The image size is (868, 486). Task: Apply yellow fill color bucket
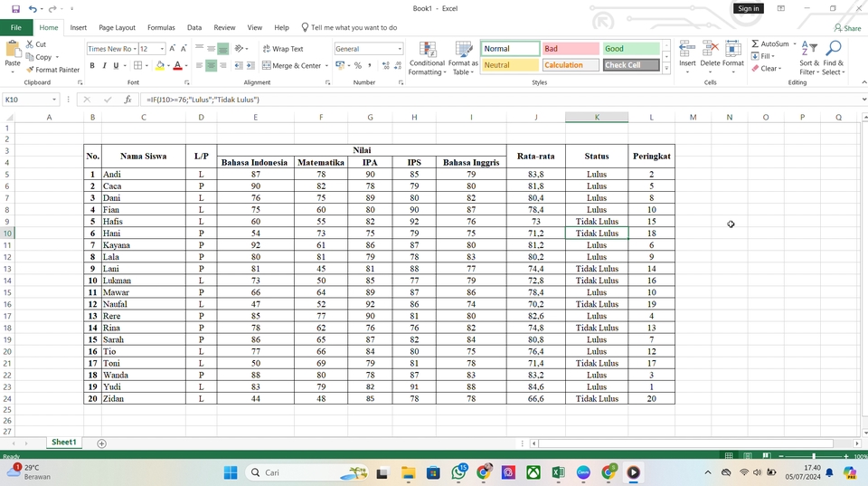pyautogui.click(x=160, y=65)
